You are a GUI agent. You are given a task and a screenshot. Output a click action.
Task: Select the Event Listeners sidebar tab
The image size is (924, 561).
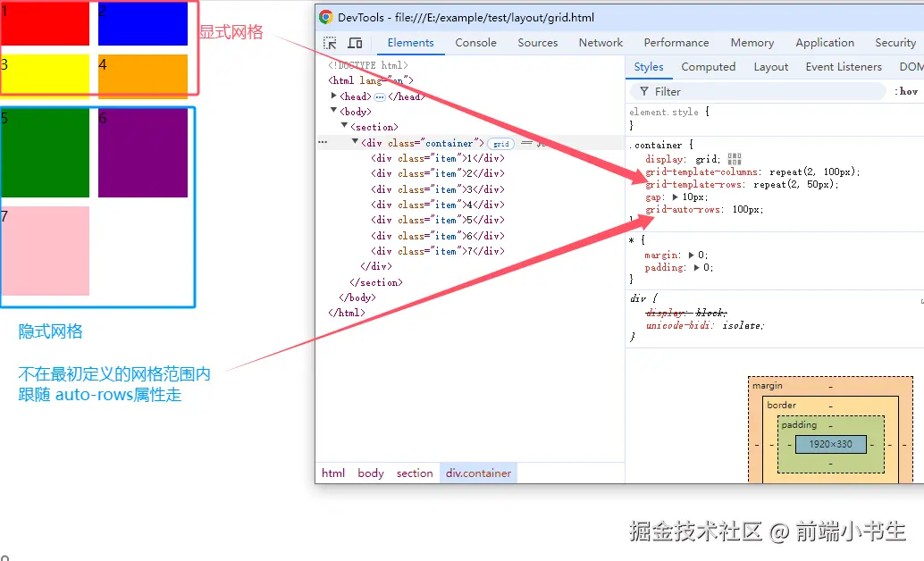click(x=844, y=67)
